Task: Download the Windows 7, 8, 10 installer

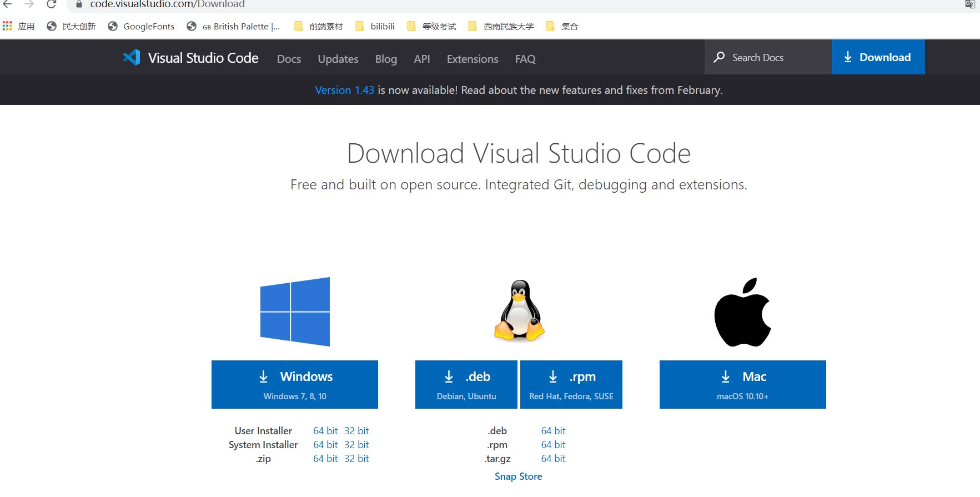Action: (295, 384)
